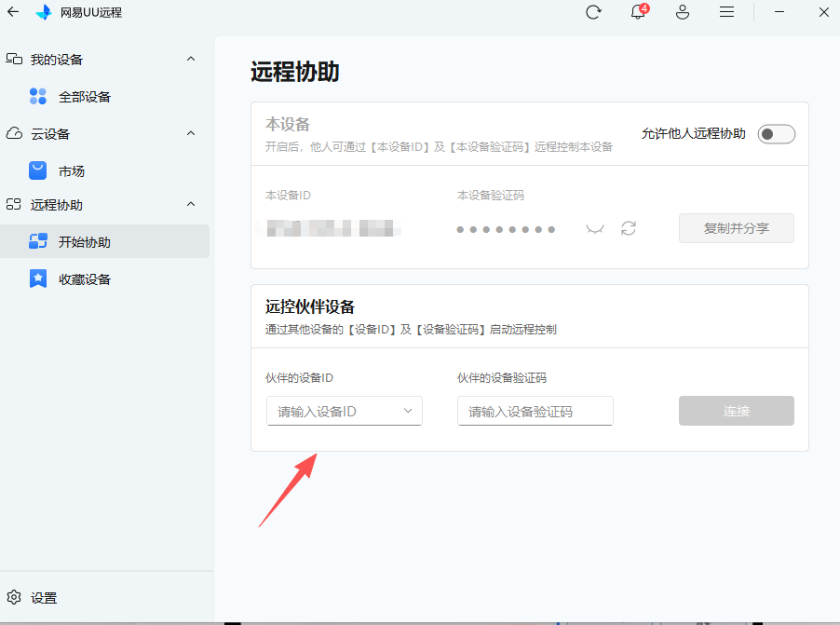The image size is (840, 625).
Task: Click the 收藏设备 star bookmark icon
Action: [38, 279]
